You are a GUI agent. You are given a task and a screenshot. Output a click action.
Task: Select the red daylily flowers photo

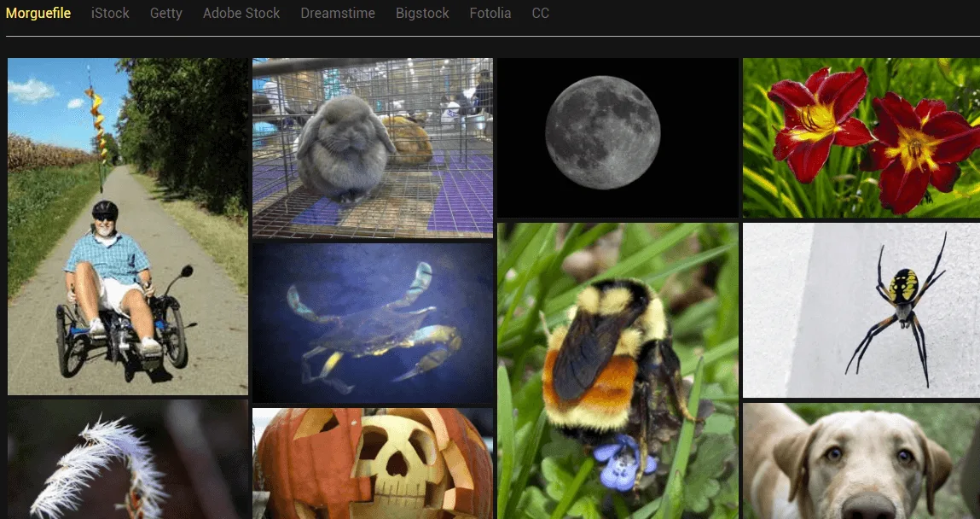[861, 137]
